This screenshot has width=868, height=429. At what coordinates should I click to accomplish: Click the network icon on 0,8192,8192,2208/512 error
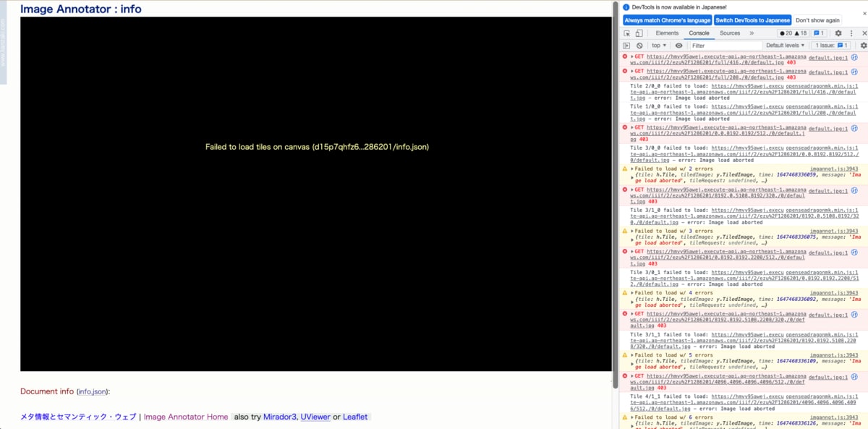854,252
